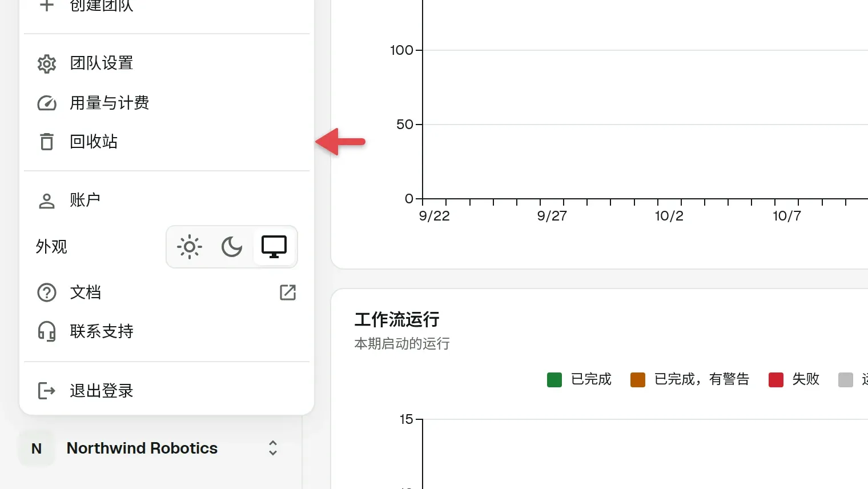Click the 10/2 axis date label
Viewport: 868px width, 489px height.
pyautogui.click(x=669, y=216)
